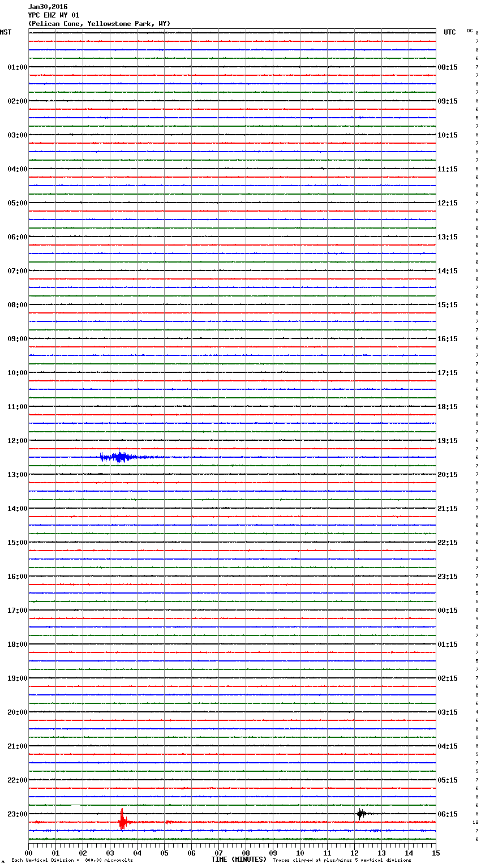
Task: Click the MST time label '09:00'
Action: [x=18, y=339]
